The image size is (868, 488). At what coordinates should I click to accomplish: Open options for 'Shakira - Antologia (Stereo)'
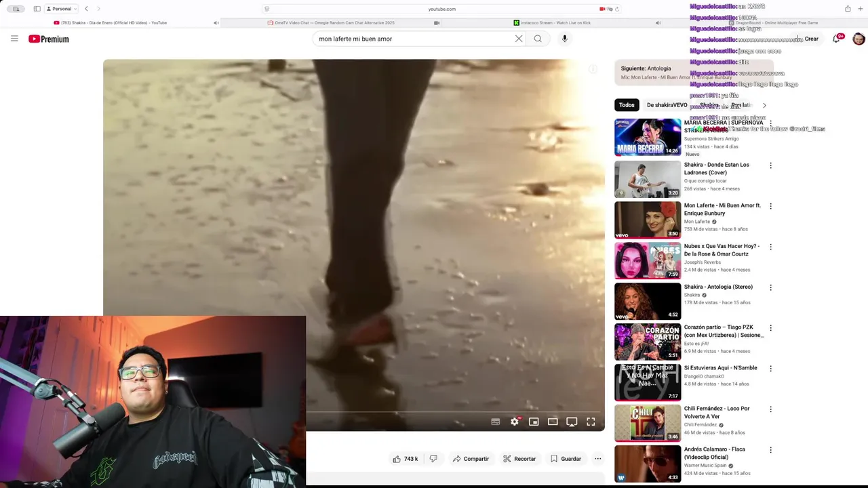click(x=770, y=287)
